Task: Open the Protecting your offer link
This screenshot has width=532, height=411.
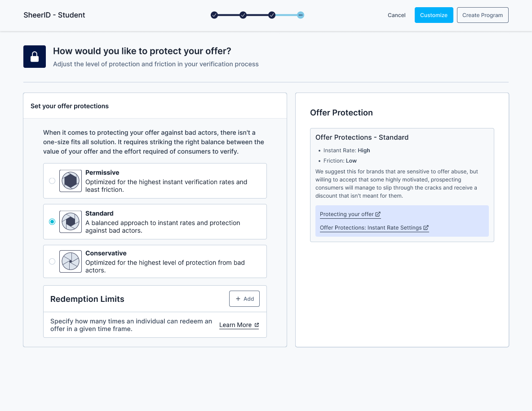Action: coord(346,215)
